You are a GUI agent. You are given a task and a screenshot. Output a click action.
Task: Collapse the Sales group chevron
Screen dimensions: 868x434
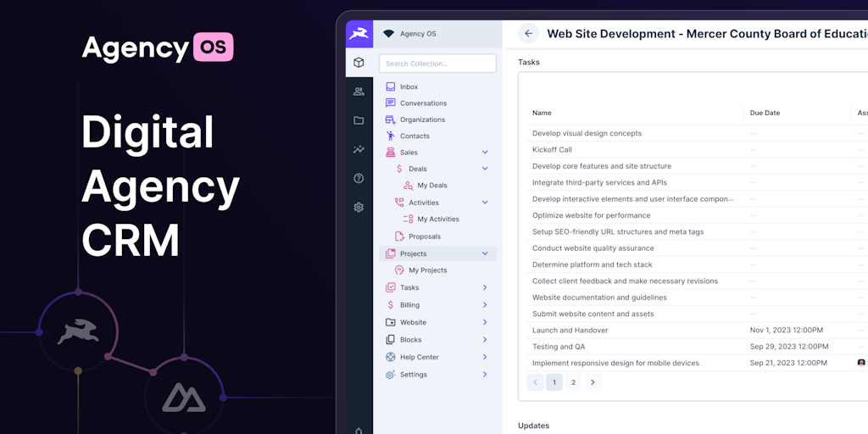[485, 153]
